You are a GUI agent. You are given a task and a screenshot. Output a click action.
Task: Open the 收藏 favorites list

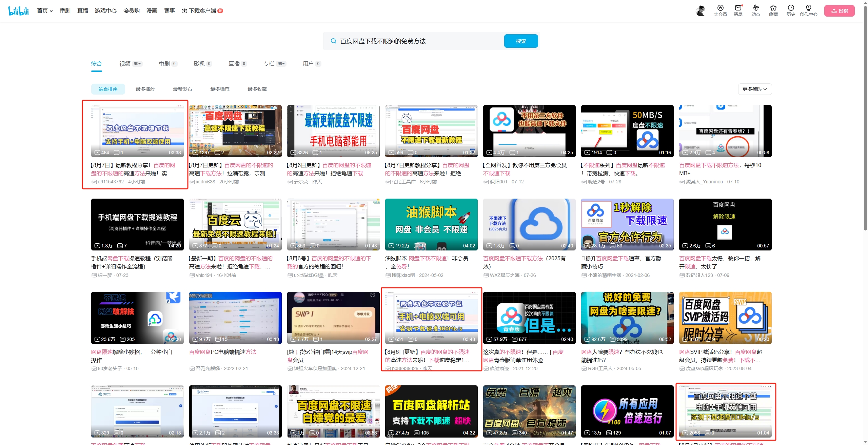pos(773,11)
